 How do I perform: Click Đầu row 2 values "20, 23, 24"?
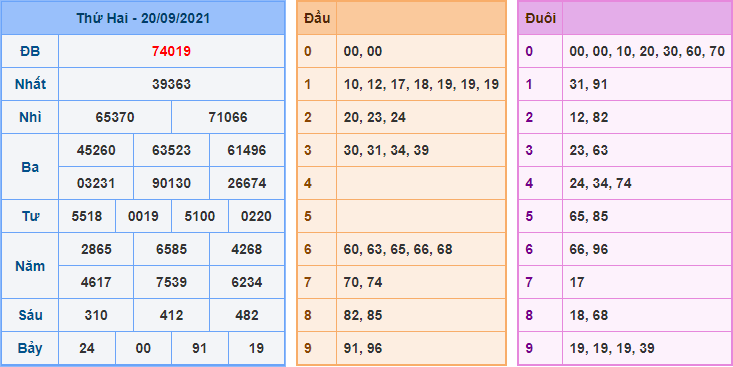click(x=374, y=117)
